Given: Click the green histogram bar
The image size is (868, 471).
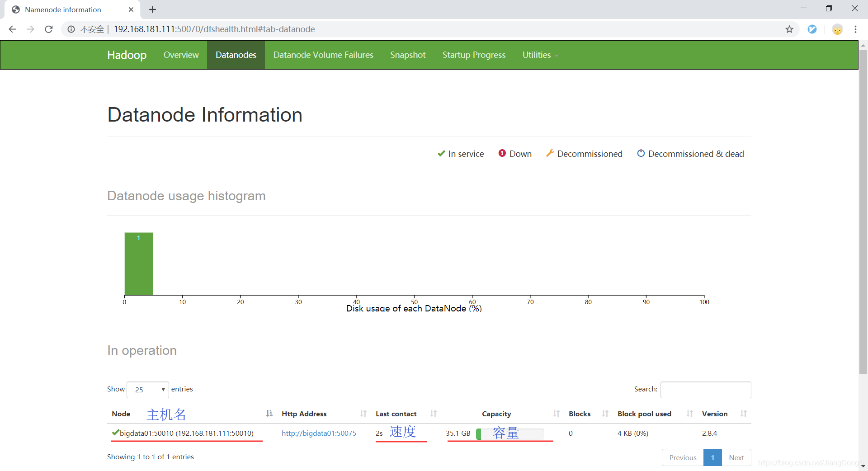Looking at the screenshot, I should [x=139, y=264].
